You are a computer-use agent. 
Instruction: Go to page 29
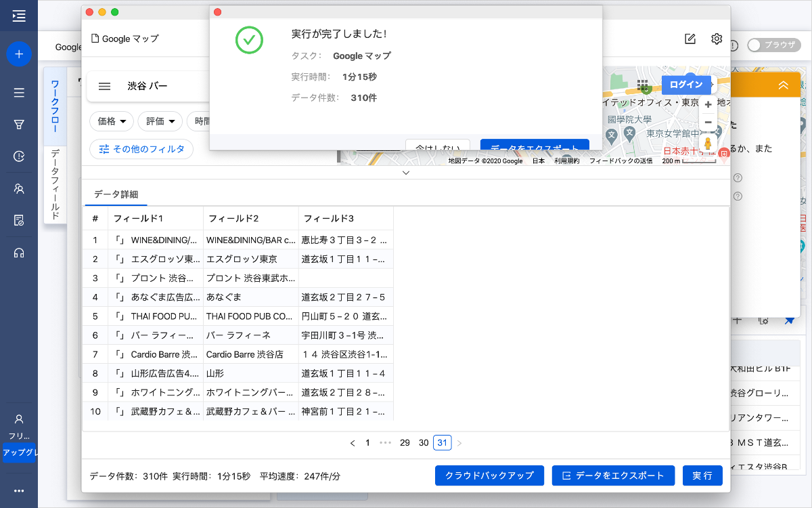click(405, 443)
